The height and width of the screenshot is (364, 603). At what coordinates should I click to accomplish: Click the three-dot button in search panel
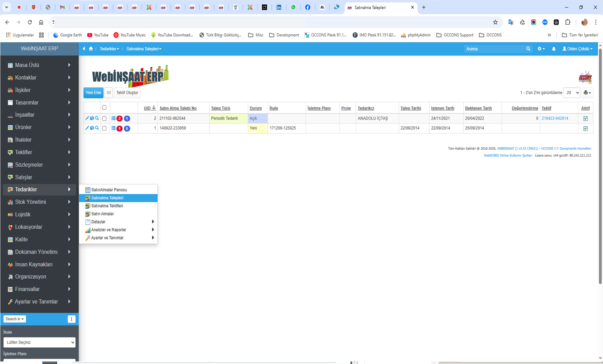pos(72,319)
